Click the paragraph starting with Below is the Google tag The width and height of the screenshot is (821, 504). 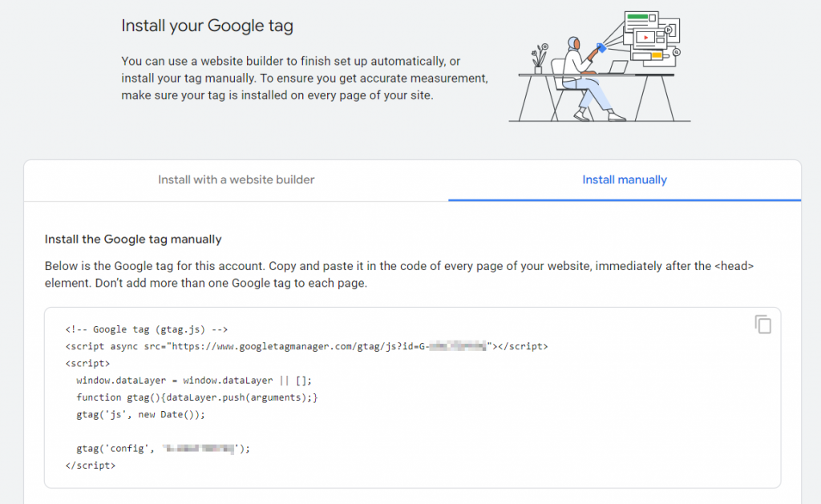[x=399, y=274]
